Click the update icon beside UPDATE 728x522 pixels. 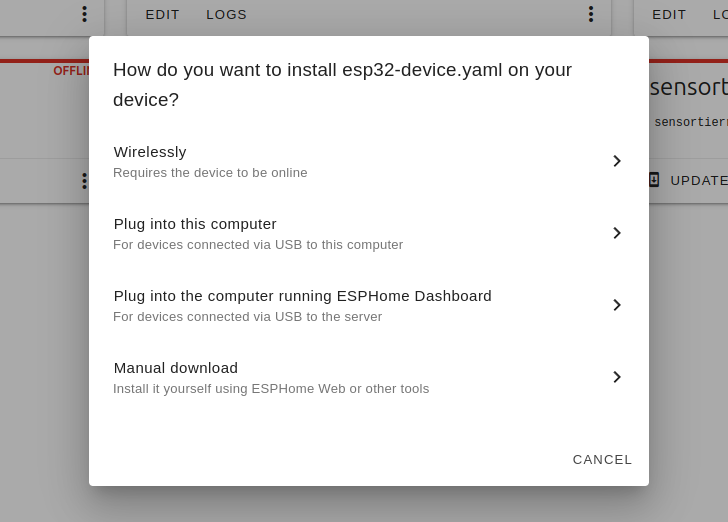[x=654, y=180]
